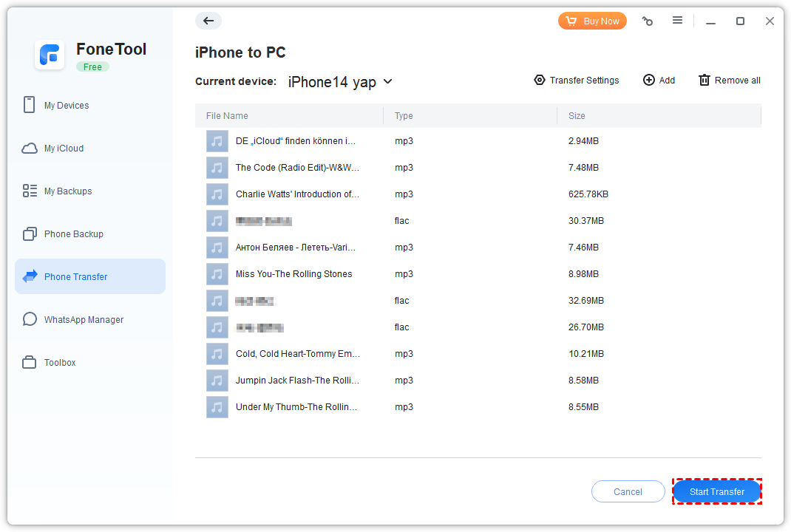Image resolution: width=791 pixels, height=532 pixels.
Task: Open Transfer Settings gear icon
Action: [x=540, y=80]
